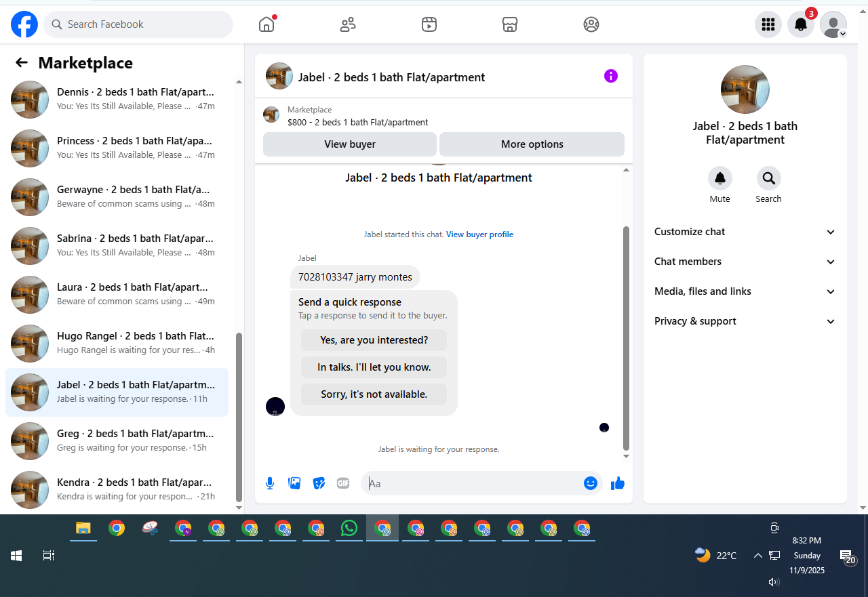
Task: Open File Explorer from the taskbar
Action: 83,528
